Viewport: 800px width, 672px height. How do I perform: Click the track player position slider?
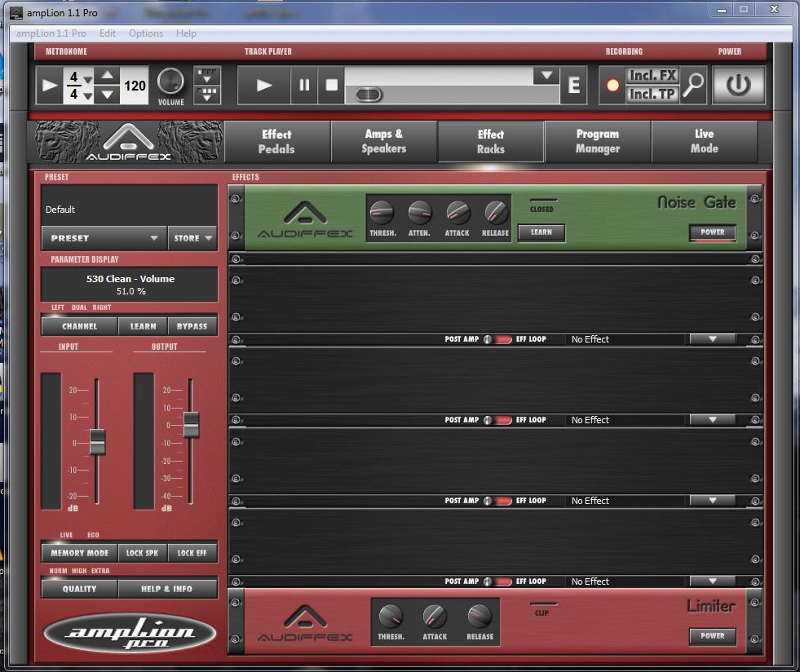coord(368,94)
